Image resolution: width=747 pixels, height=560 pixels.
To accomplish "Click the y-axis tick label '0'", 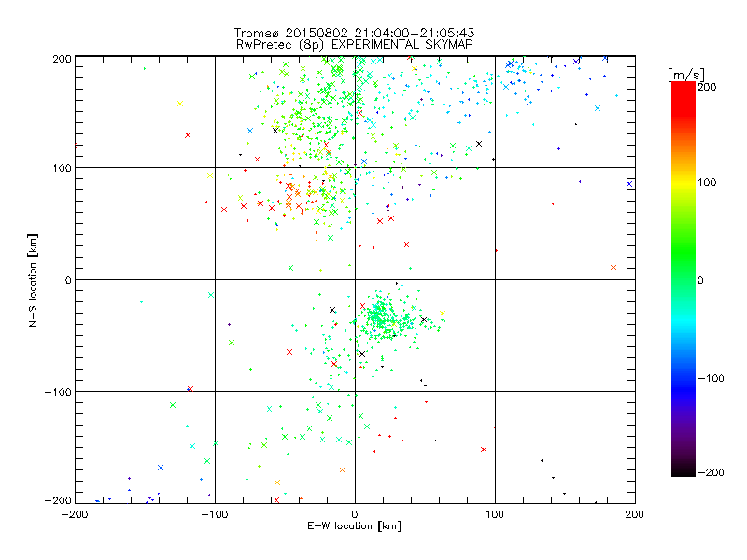I will [x=68, y=281].
